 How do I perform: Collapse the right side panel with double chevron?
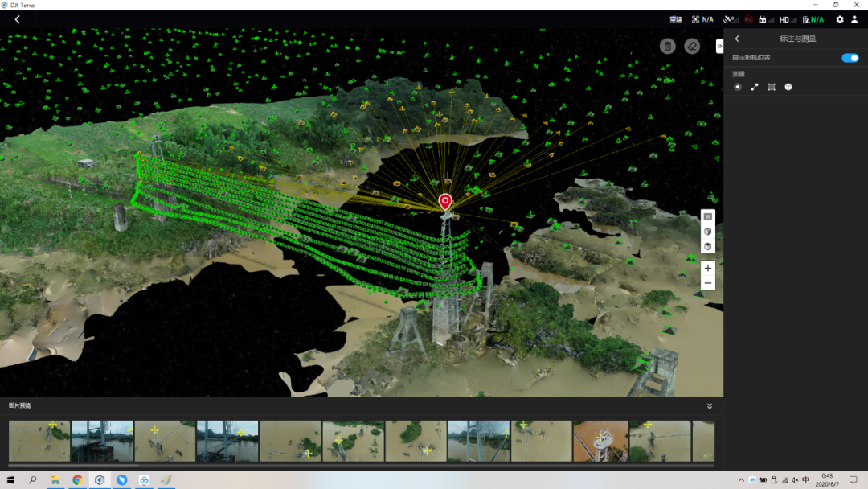click(x=719, y=47)
